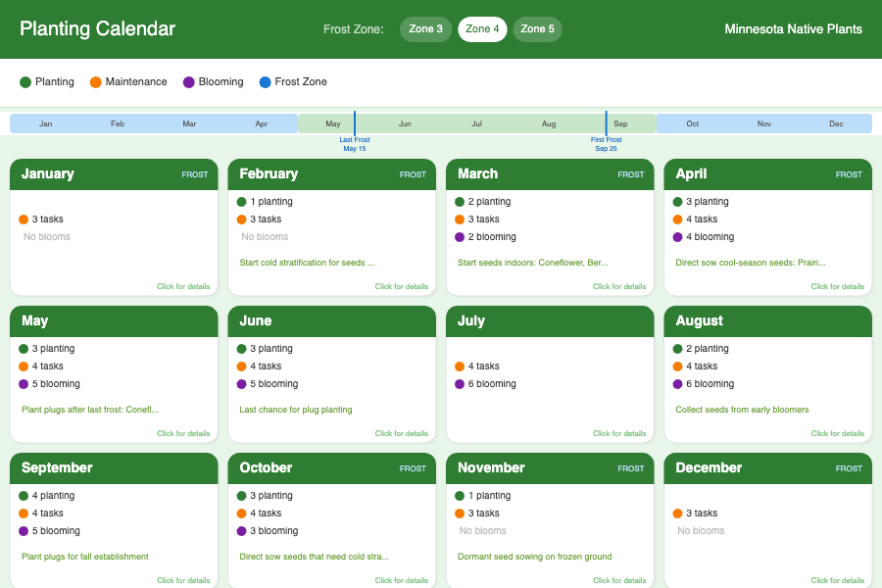
Task: Click '2 blooming' in March card
Action: tap(492, 237)
